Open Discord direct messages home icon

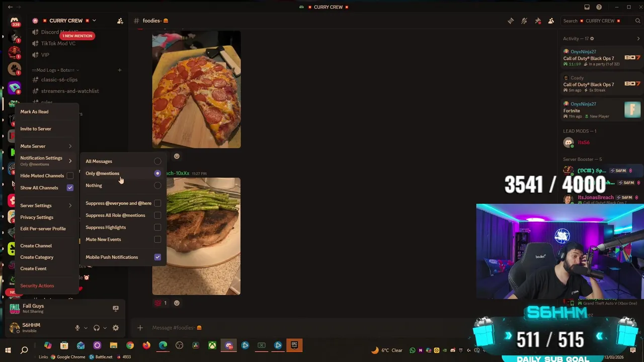[x=14, y=22]
